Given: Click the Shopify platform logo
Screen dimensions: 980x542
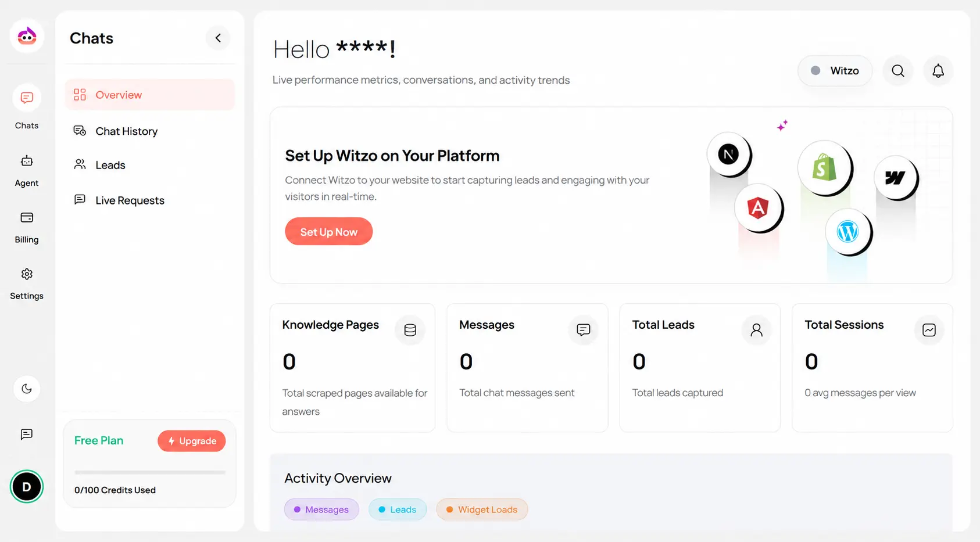Looking at the screenshot, I should point(824,168).
